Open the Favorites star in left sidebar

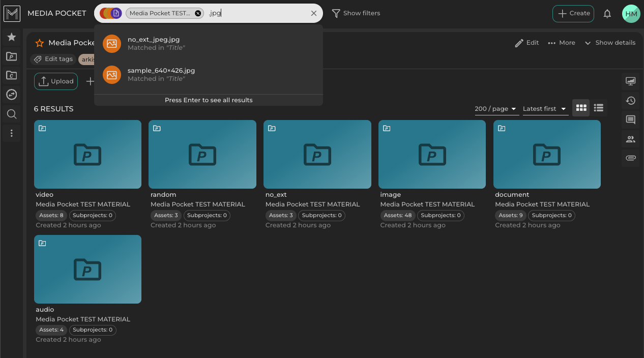(11, 37)
